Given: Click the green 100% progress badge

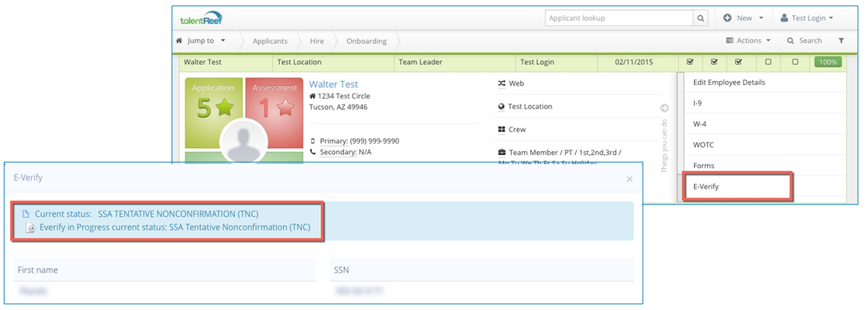Looking at the screenshot, I should tap(828, 62).
